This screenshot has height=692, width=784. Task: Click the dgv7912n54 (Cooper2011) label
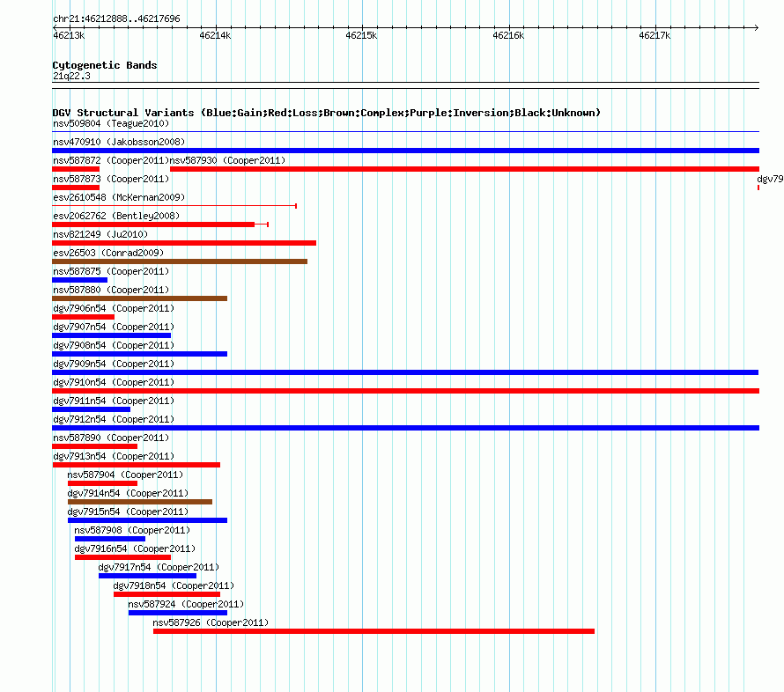click(x=114, y=419)
